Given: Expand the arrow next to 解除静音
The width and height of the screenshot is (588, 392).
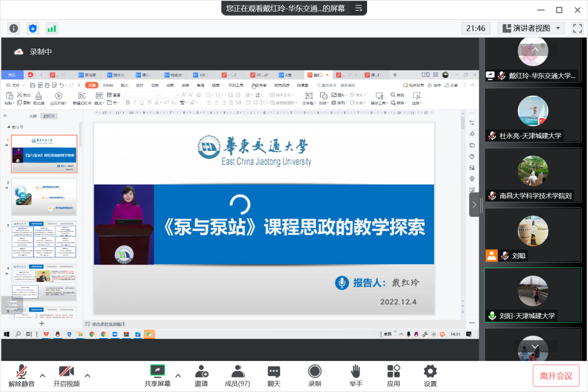Looking at the screenshot, I should (42, 375).
